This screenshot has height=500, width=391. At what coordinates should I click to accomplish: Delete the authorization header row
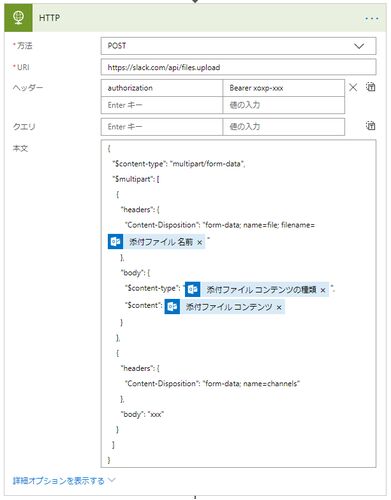click(x=353, y=88)
